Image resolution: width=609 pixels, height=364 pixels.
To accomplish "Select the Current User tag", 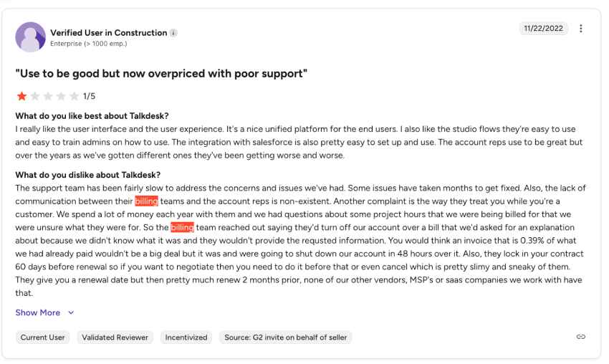I will 43,337.
